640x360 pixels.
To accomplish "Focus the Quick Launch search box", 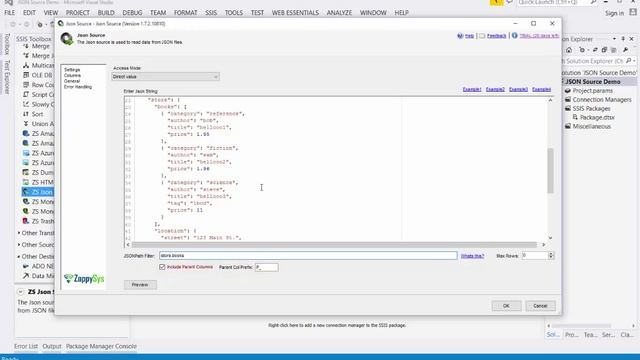I will pos(553,2).
